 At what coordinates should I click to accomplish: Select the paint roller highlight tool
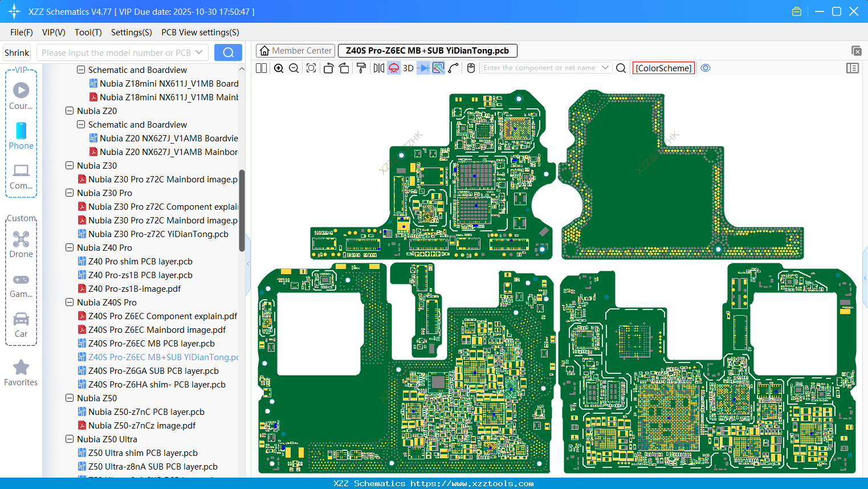click(361, 68)
